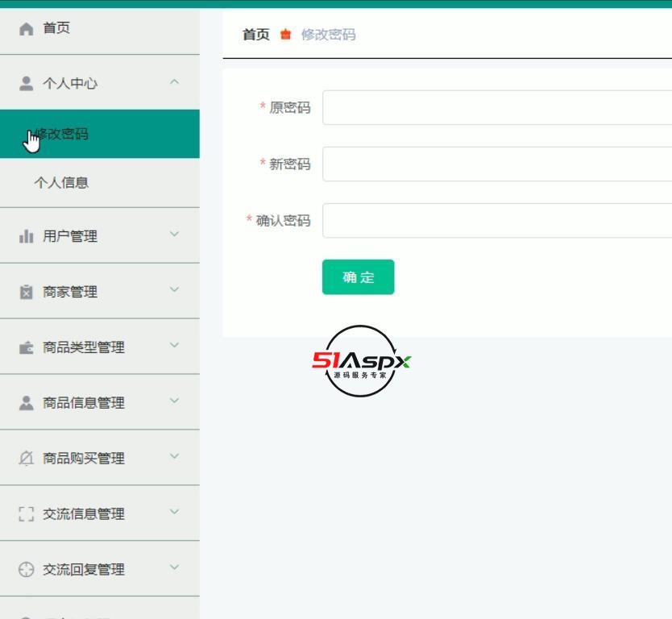Screen dimensions: 672x619
Task: Focus the 确认密码 input field
Action: pos(497,220)
